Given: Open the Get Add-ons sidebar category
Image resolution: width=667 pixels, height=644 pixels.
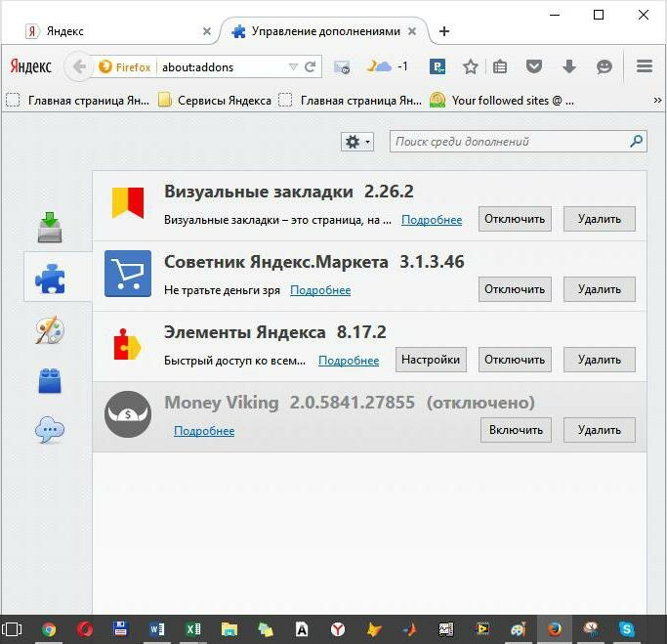Looking at the screenshot, I should tap(50, 228).
